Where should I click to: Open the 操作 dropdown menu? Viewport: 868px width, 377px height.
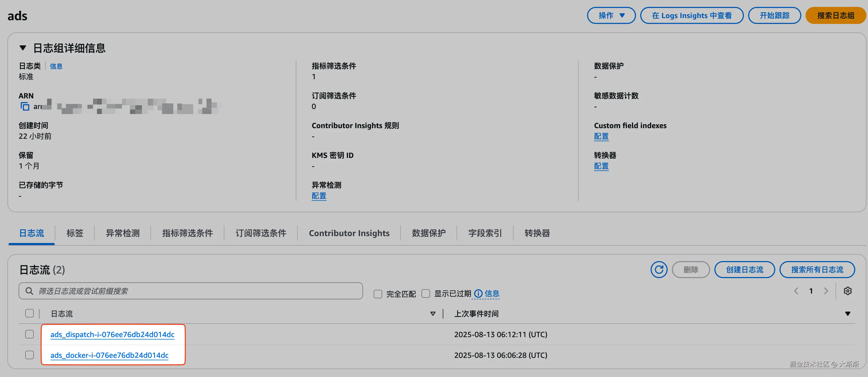click(611, 15)
